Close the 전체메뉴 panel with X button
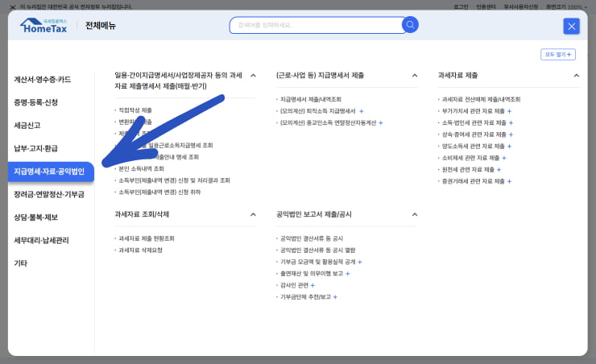Viewport: 596px width, 364px height. (x=571, y=26)
